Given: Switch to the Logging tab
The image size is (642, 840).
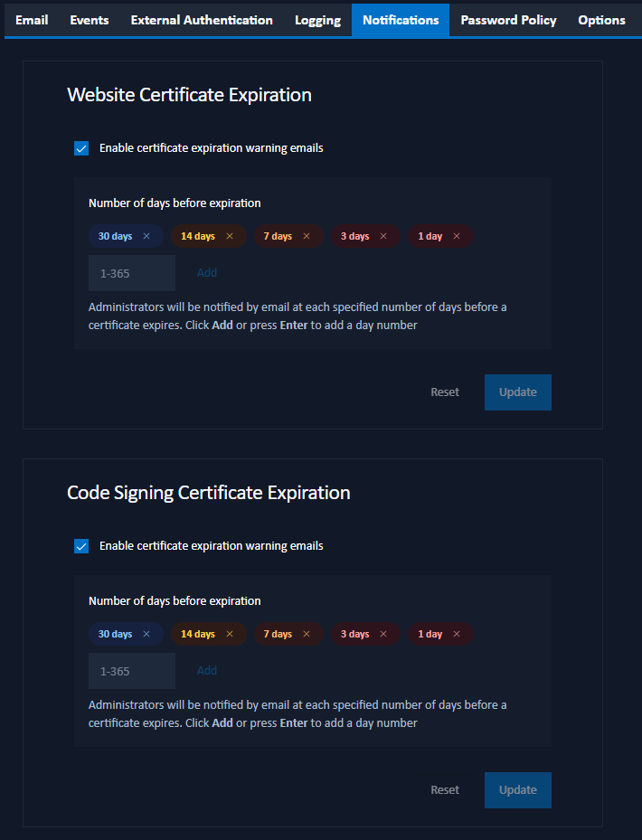Looking at the screenshot, I should click(317, 20).
